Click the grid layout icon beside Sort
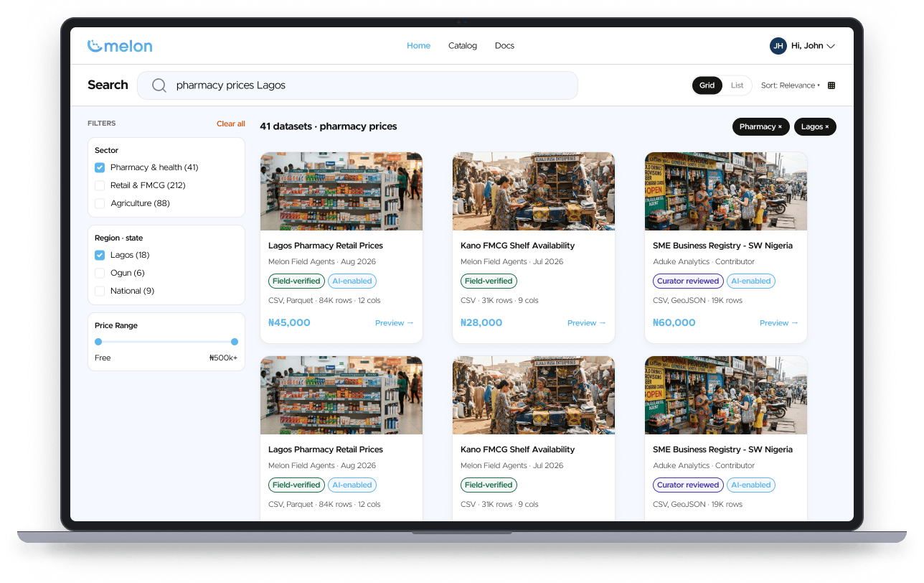Screen dimensions: 924x583 pos(831,85)
